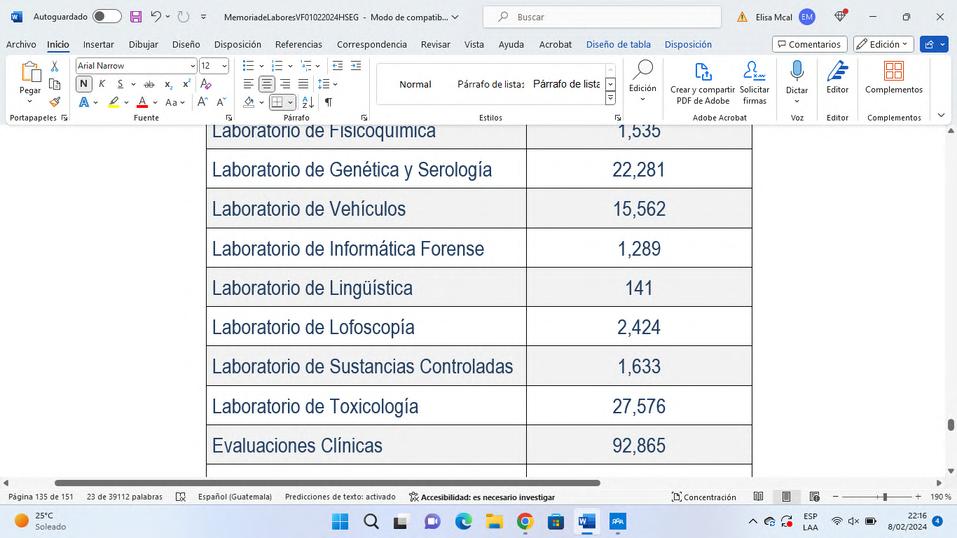Apply superscript formatting
Viewport: 957px width, 538px height.
(x=186, y=84)
